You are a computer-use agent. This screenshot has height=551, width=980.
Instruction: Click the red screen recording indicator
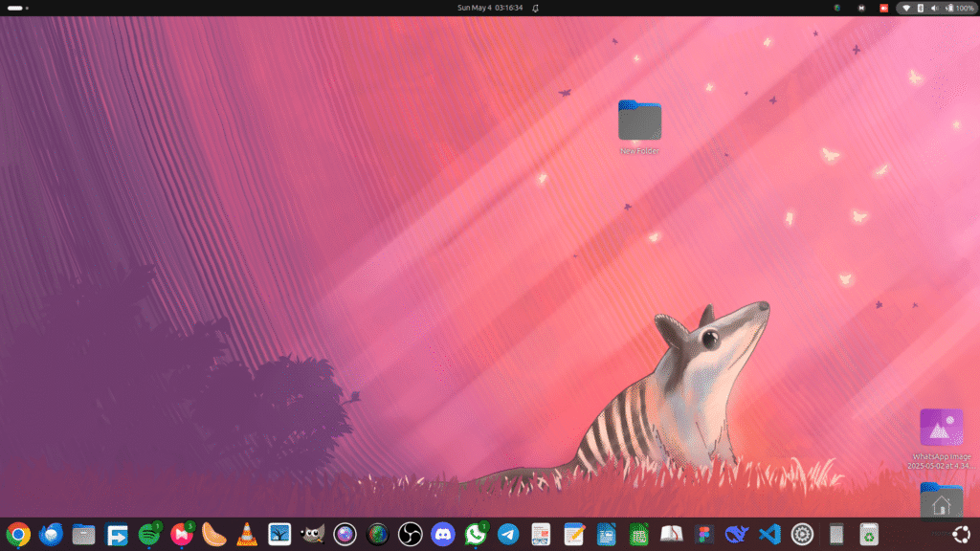pos(883,8)
